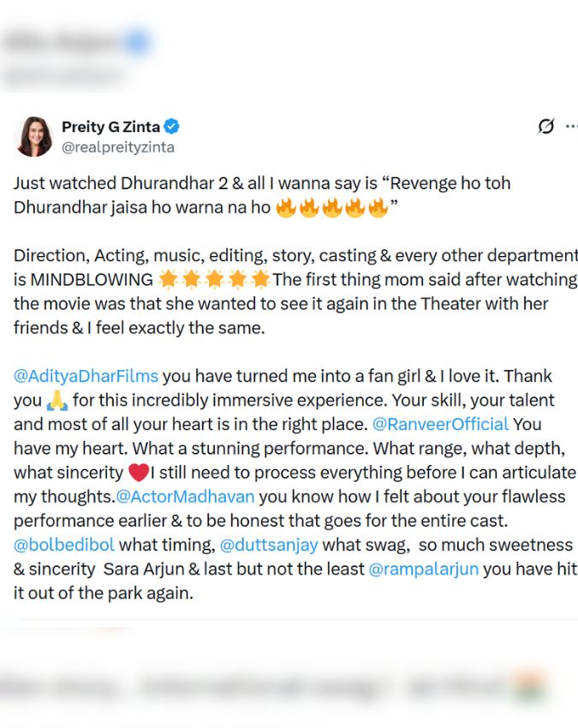
Task: Open the three-dot more options menu
Action: [570, 126]
